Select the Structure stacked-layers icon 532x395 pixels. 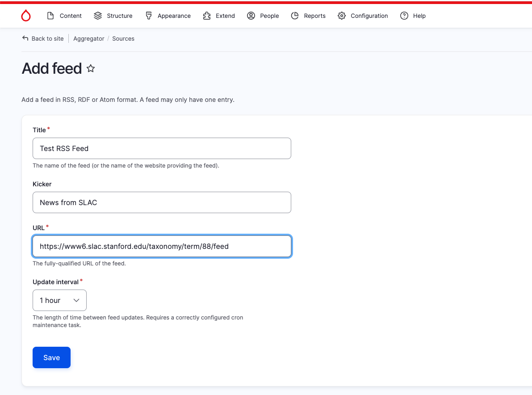click(97, 15)
